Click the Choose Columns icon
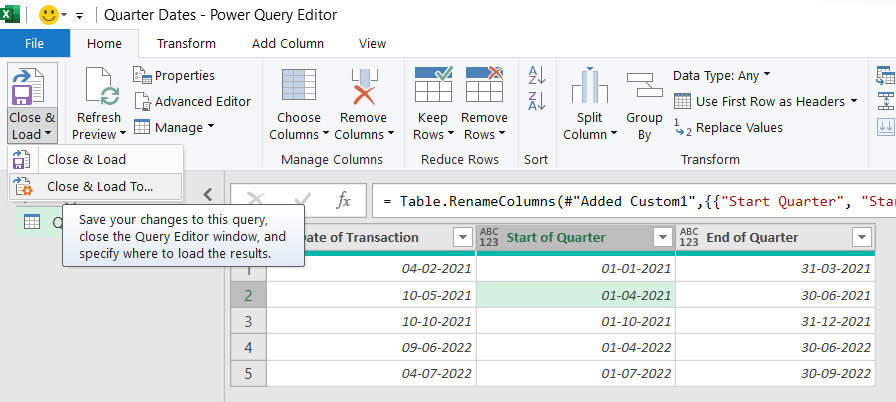The image size is (896, 402). pyautogui.click(x=299, y=85)
